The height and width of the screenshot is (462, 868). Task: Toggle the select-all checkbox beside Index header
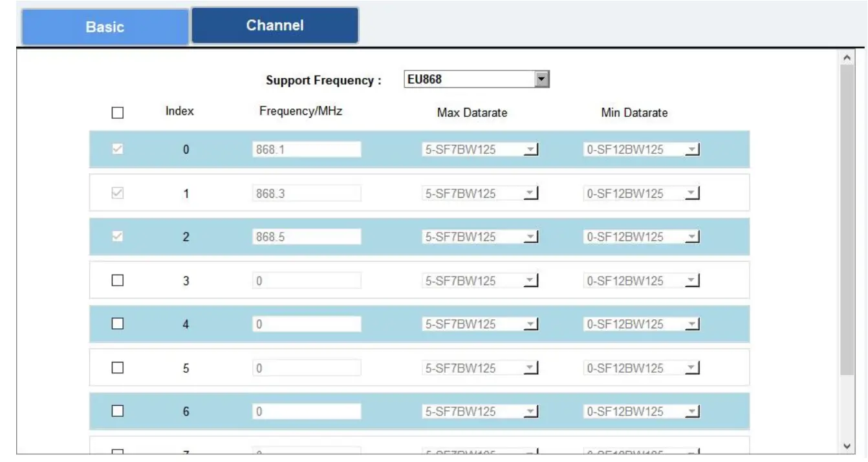(117, 112)
